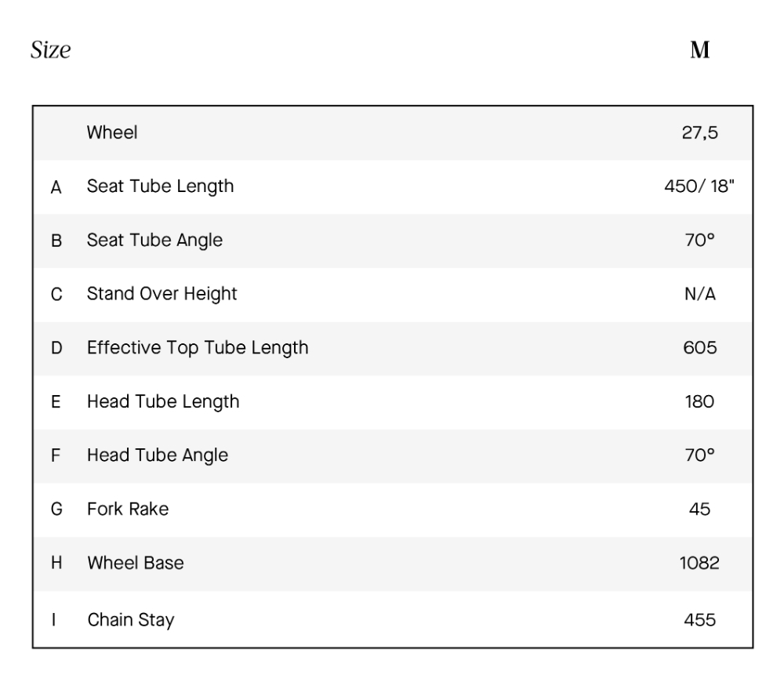Select the Seat Tube Angle label
This screenshot has width=784, height=678.
pyautogui.click(x=154, y=241)
